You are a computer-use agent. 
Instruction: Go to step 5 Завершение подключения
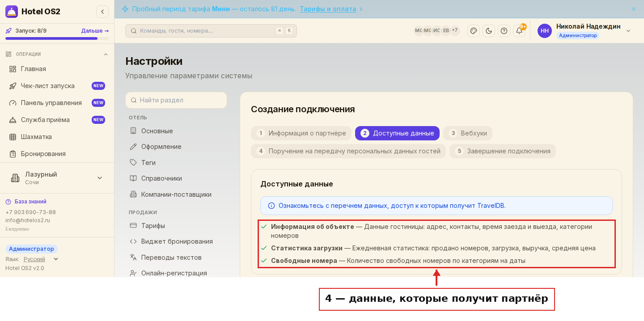coord(503,151)
